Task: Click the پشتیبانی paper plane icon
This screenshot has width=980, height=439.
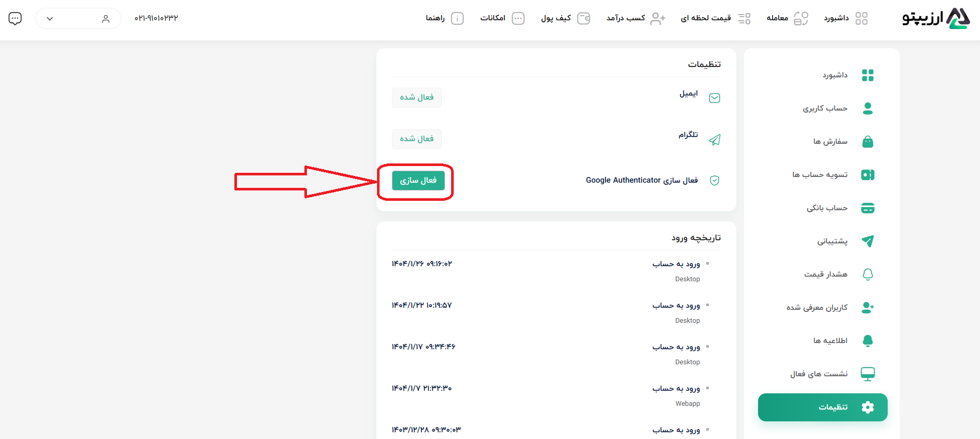Action: [x=867, y=241]
